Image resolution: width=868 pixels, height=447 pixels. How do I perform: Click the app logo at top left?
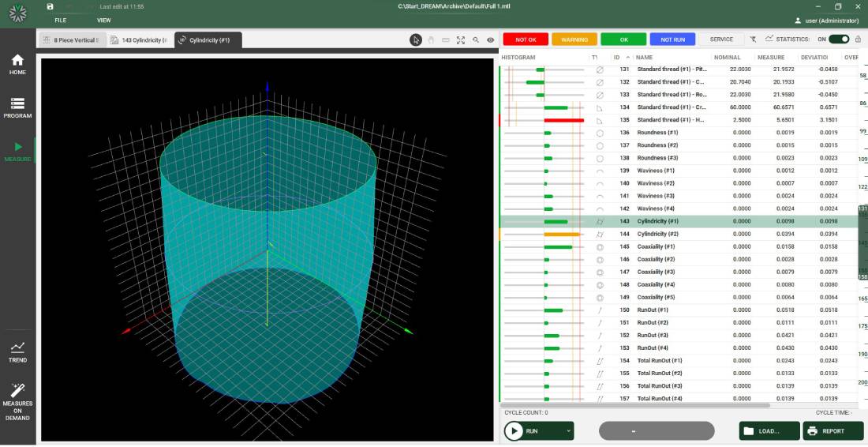17,14
